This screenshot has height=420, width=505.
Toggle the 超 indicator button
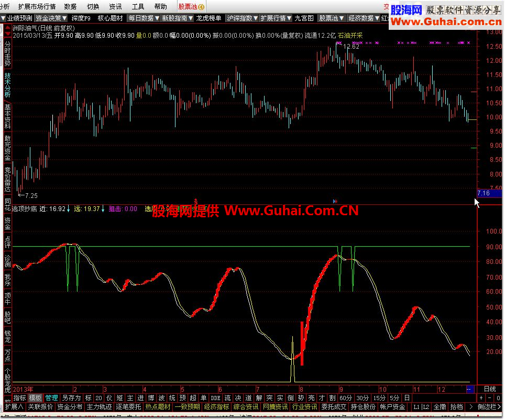pyautogui.click(x=193, y=398)
